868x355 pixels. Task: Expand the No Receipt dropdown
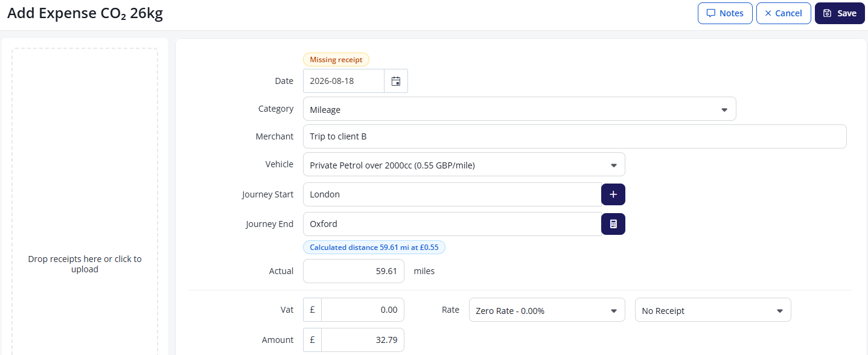pos(713,310)
